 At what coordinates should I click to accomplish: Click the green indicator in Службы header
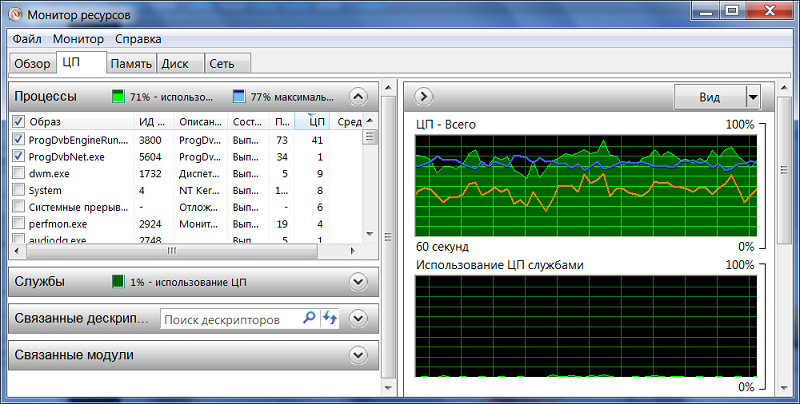click(x=118, y=282)
